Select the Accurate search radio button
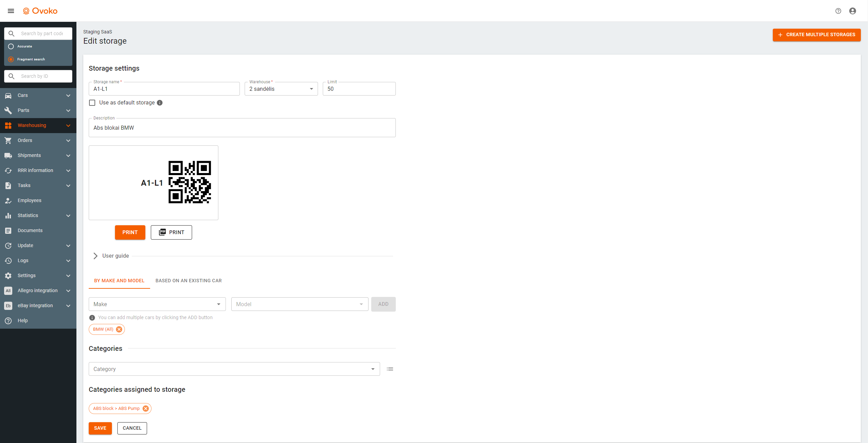 11,46
